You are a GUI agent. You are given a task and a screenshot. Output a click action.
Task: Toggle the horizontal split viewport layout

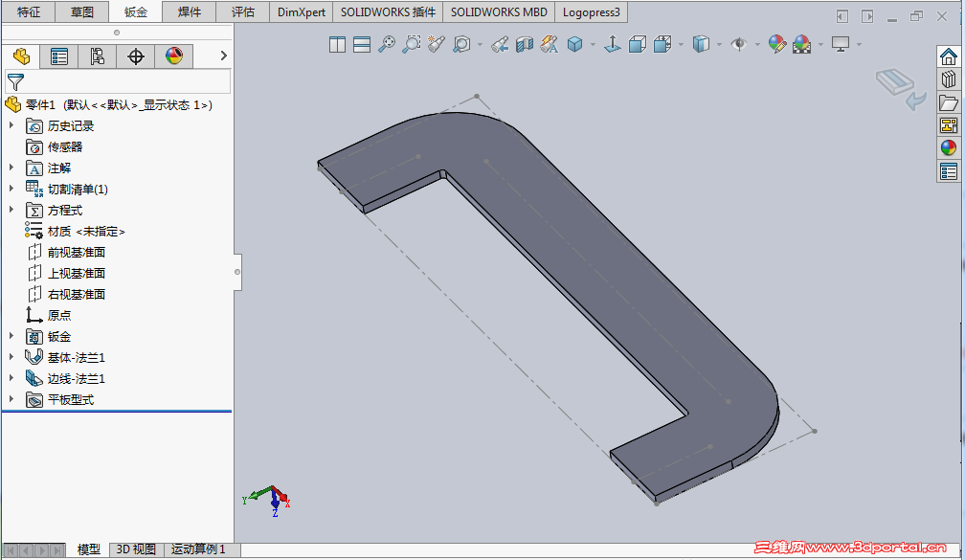[362, 44]
